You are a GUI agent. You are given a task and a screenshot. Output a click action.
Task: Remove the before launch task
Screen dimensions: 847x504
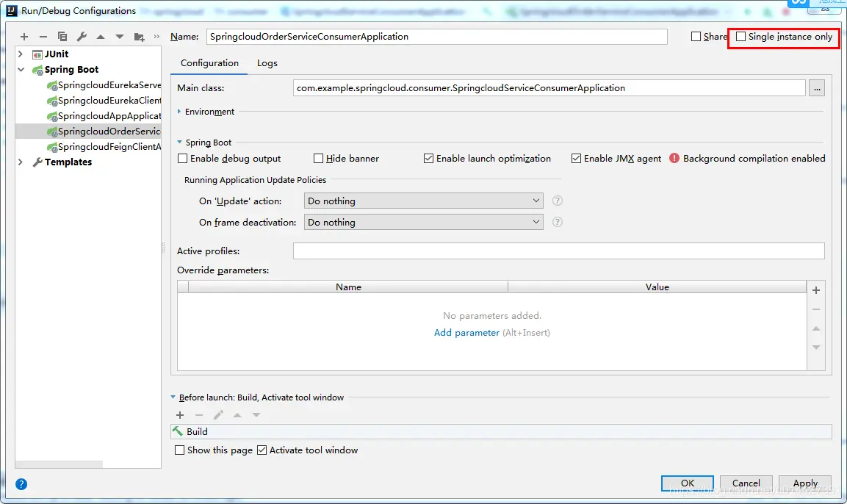tap(199, 415)
